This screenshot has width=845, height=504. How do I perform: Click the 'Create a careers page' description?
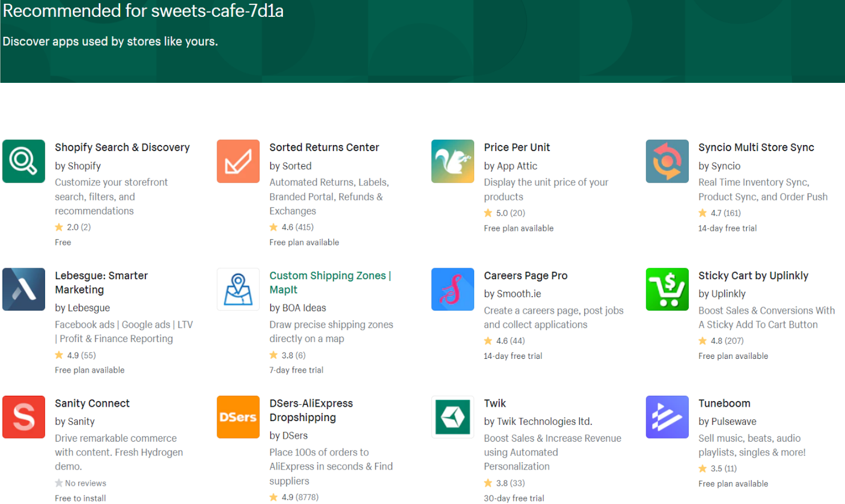[x=553, y=318]
